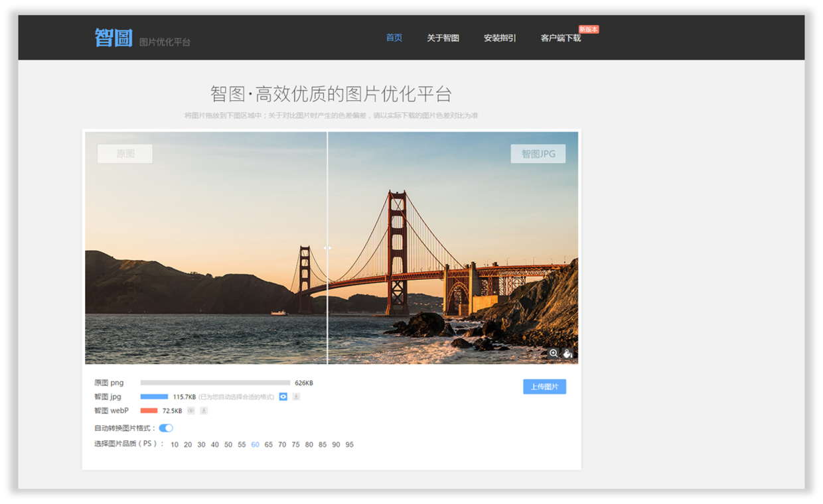Click the 上传图片 button
Screen dimensions: 823x504
[x=544, y=387]
